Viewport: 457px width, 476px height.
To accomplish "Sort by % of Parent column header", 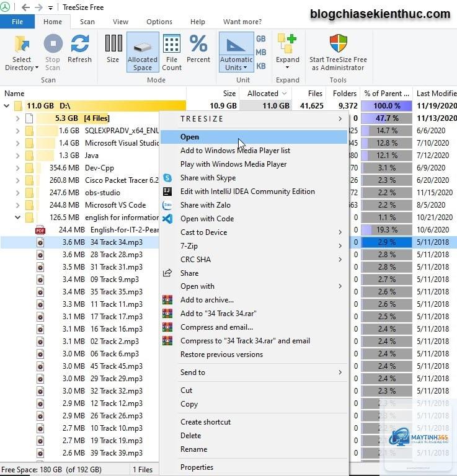I will pos(386,93).
